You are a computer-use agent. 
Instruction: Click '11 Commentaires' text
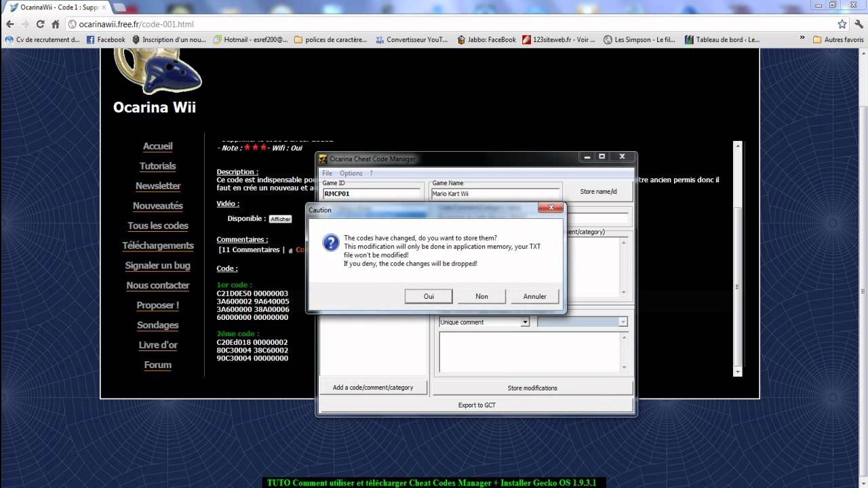(x=249, y=250)
